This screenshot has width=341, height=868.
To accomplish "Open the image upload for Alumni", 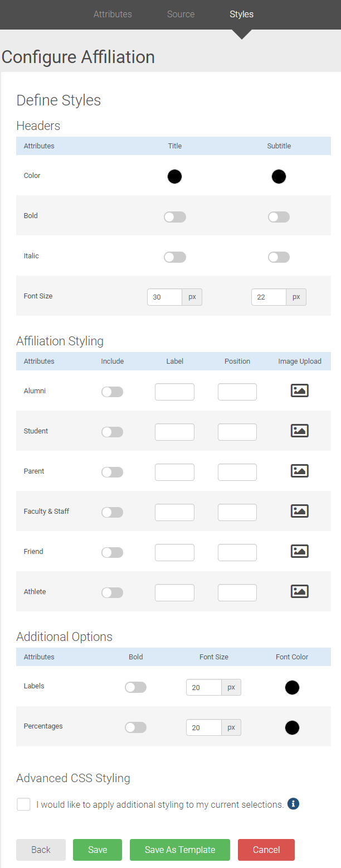I will coord(299,390).
